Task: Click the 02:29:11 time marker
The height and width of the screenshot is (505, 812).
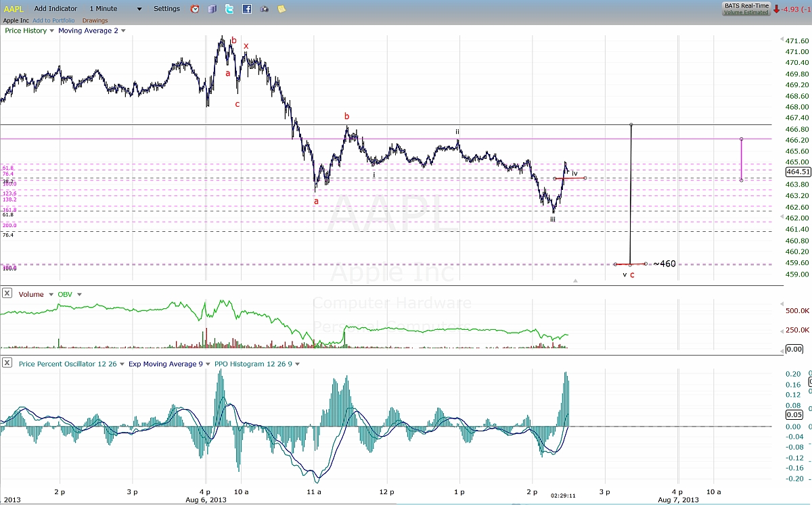Action: (563, 496)
